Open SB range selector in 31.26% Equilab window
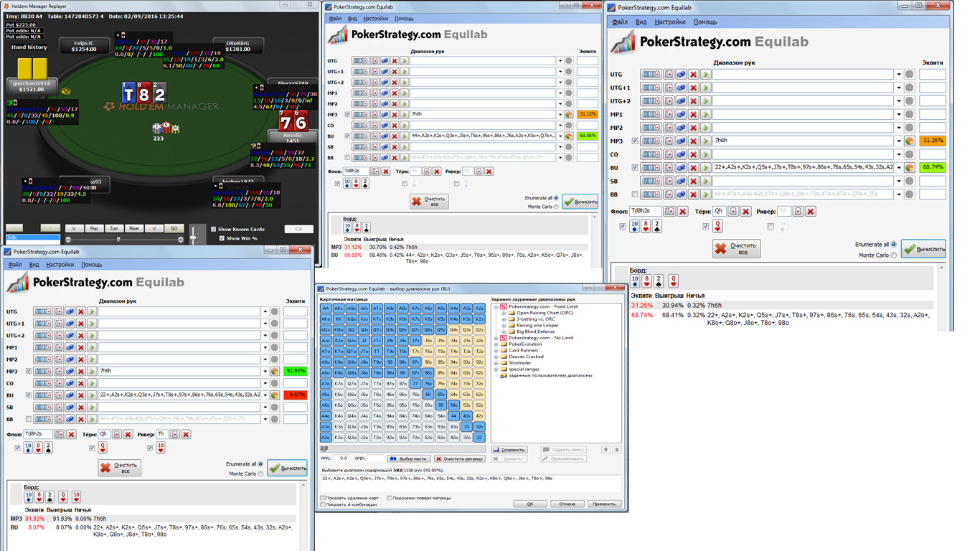The width and height of the screenshot is (980, 551). coord(651,181)
